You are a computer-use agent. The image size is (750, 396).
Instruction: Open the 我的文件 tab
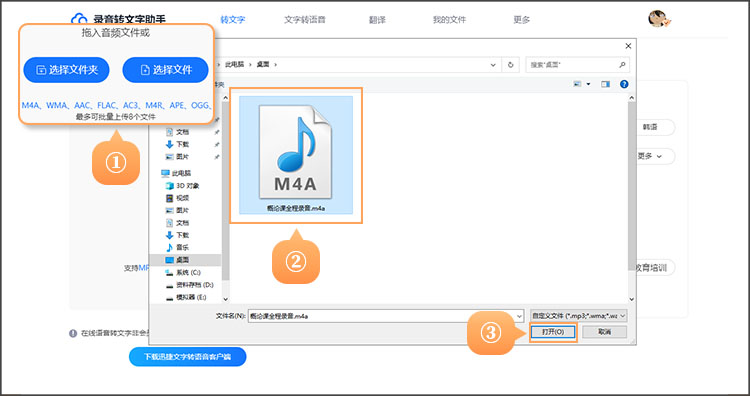point(449,20)
